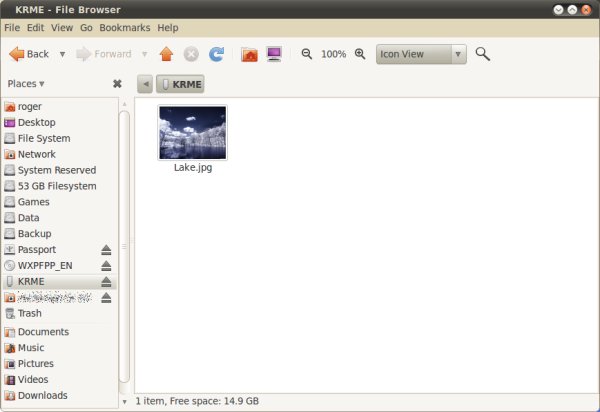This screenshot has height=412, width=600.
Task: Eject the WXPFPP_EN disc
Action: pos(106,265)
